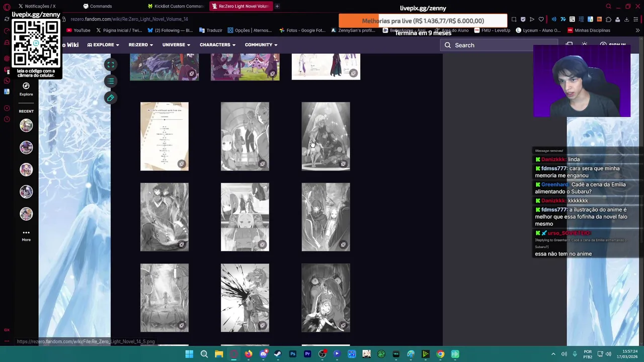644x362 pixels.
Task: Open second recent wiki avatar in sidebar
Action: coord(26,147)
